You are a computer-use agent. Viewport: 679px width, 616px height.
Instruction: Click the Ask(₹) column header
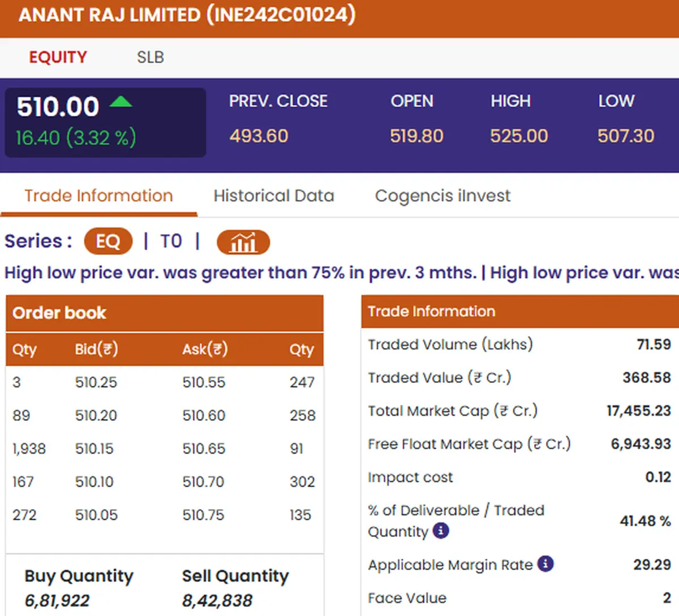205,349
